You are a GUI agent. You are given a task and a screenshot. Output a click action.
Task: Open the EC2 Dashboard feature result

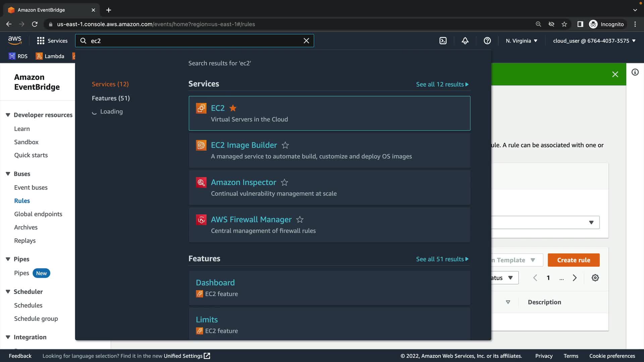tap(215, 283)
